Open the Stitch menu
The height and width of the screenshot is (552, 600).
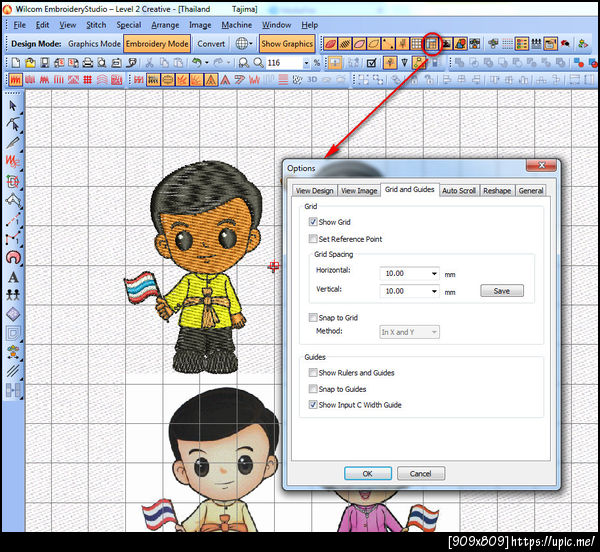[96, 25]
